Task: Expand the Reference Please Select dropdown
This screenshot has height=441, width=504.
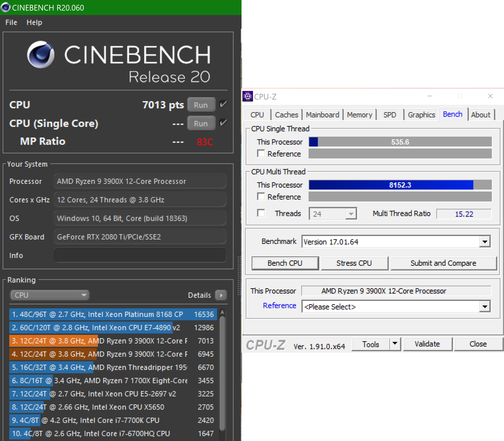Action: click(485, 307)
